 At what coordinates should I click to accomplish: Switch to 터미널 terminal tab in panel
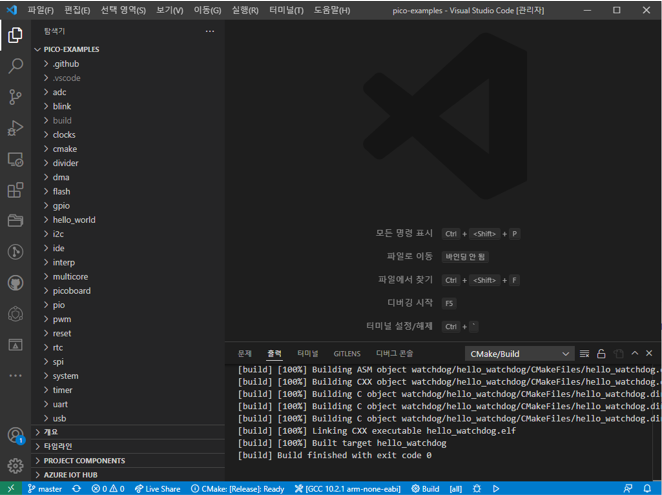point(307,354)
